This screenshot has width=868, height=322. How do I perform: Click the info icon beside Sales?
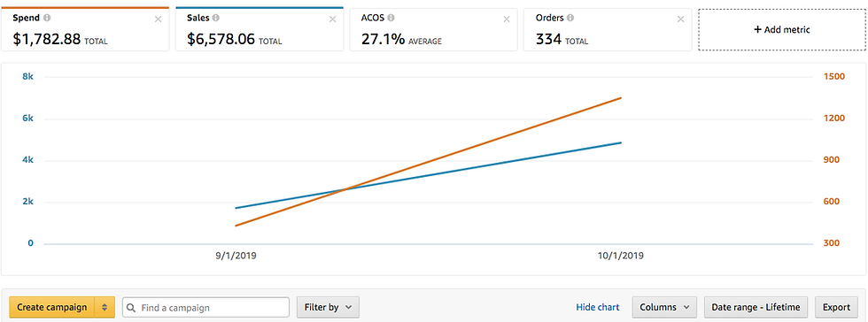click(x=216, y=18)
